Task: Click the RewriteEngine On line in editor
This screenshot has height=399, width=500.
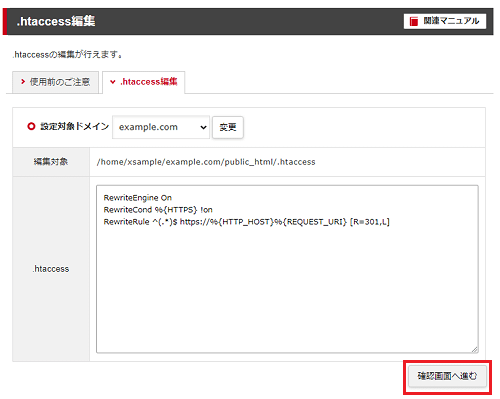Action: (138, 198)
